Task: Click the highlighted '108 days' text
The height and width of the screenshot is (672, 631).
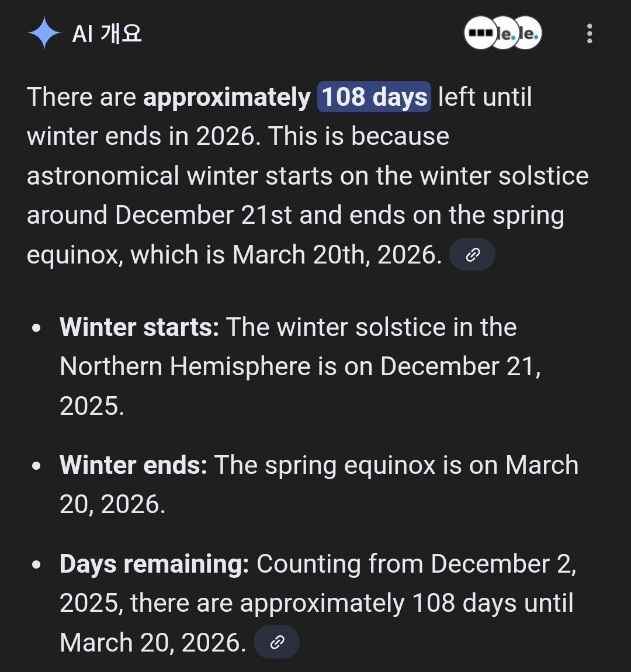Action: (x=374, y=97)
